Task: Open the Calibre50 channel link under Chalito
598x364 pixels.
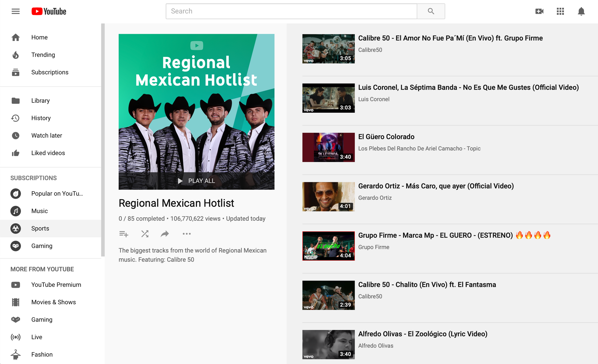Action: (370, 296)
